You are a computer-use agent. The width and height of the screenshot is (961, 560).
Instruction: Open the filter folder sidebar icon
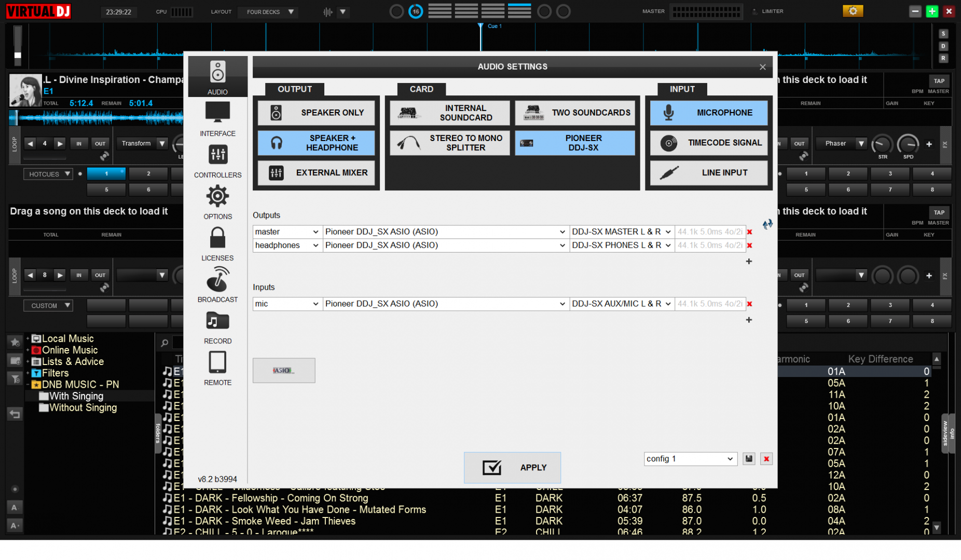pos(15,379)
